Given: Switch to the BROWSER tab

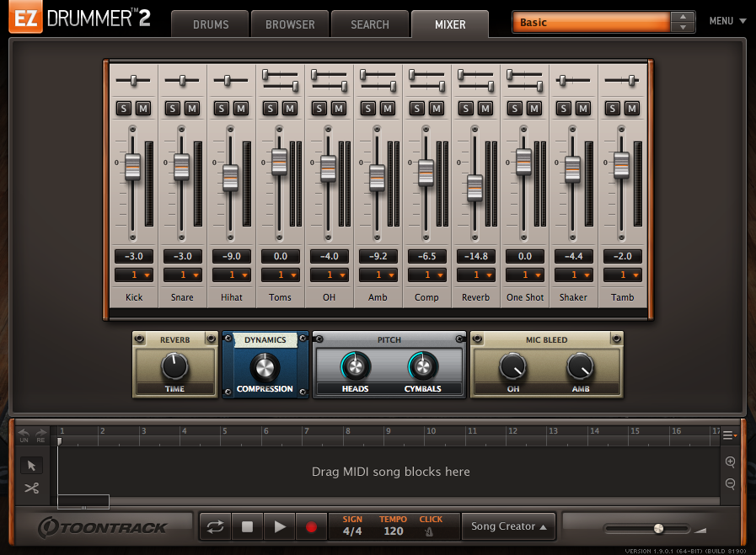Looking at the screenshot, I should [x=289, y=24].
